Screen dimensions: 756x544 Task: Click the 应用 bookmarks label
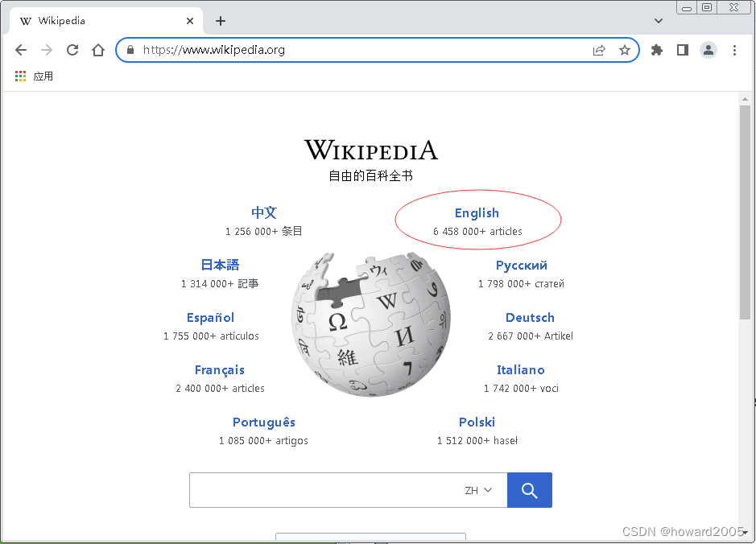tap(43, 76)
